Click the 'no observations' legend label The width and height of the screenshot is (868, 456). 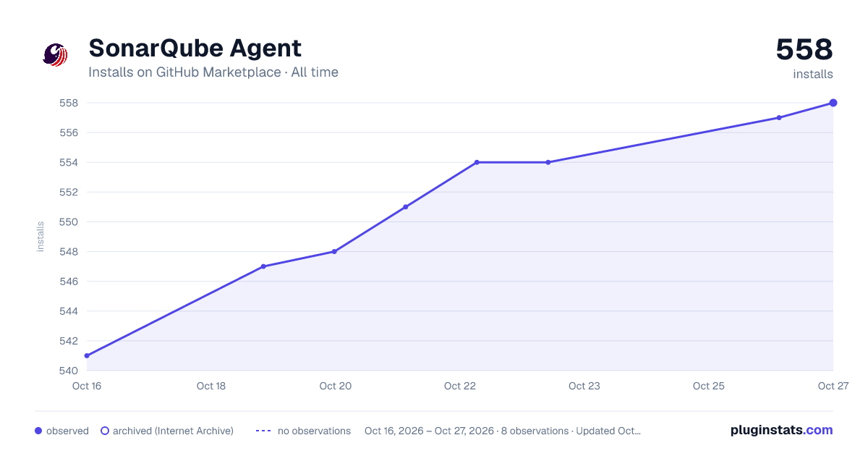(x=314, y=431)
